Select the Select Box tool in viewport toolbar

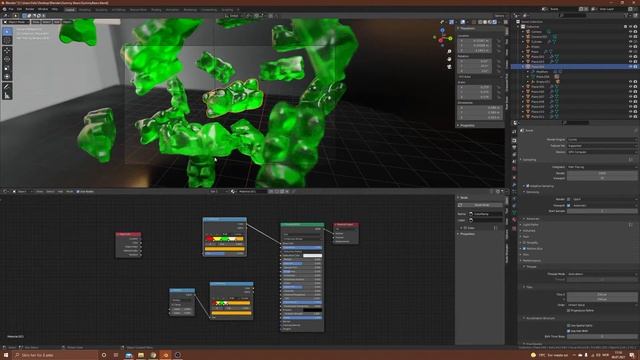7,31
